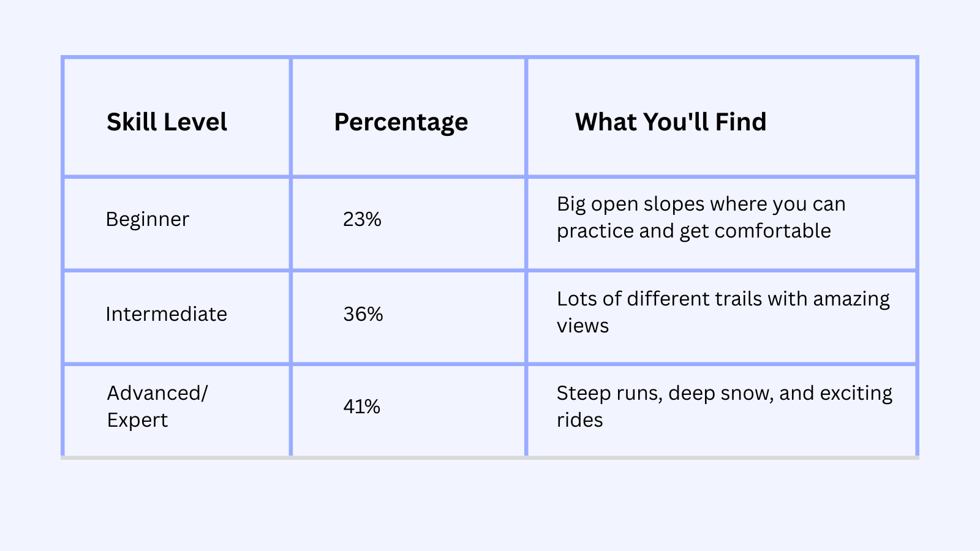Click divider between Percentage and What You'll Find
The width and height of the screenshot is (980, 551).
[x=526, y=257]
